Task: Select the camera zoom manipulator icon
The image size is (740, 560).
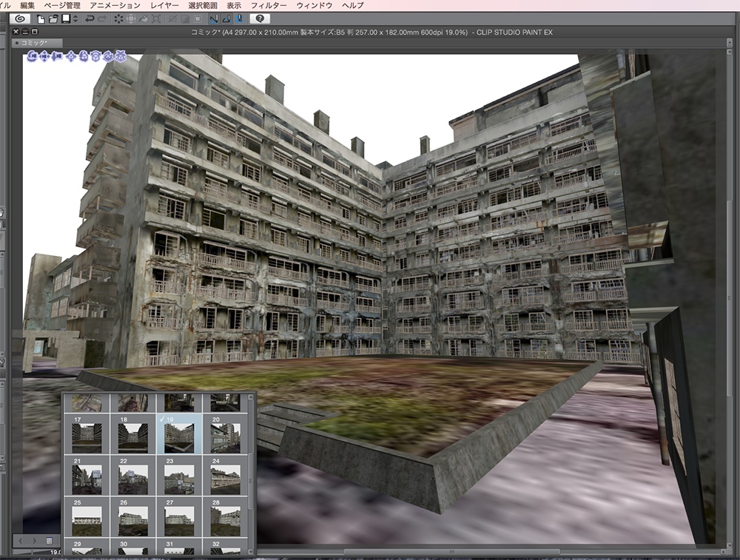Action: (x=57, y=57)
